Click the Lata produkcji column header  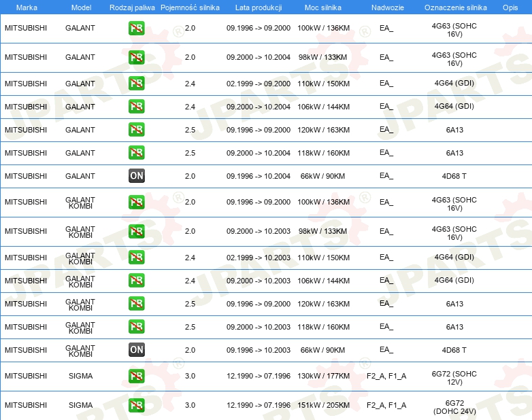[259, 7]
